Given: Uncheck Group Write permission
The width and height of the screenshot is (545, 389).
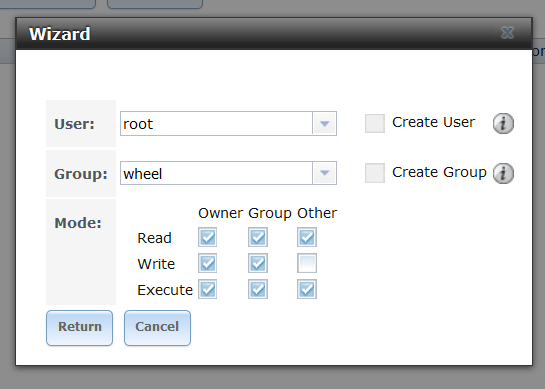Looking at the screenshot, I should [x=258, y=263].
